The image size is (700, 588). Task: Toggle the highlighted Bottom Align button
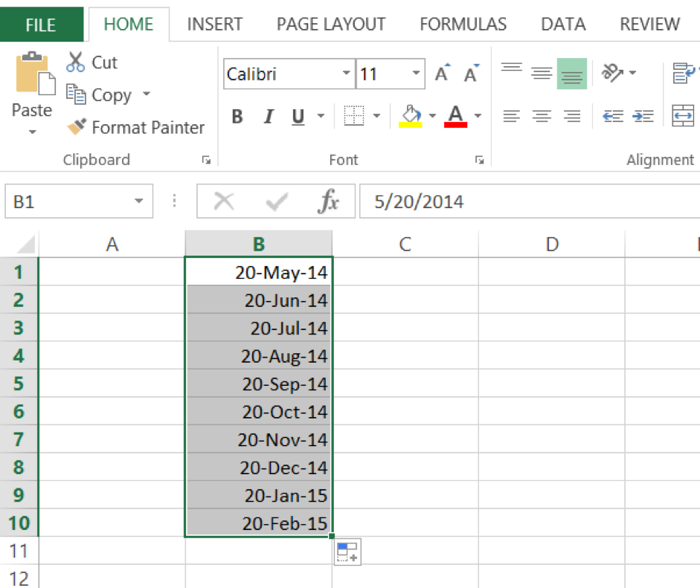point(572,74)
